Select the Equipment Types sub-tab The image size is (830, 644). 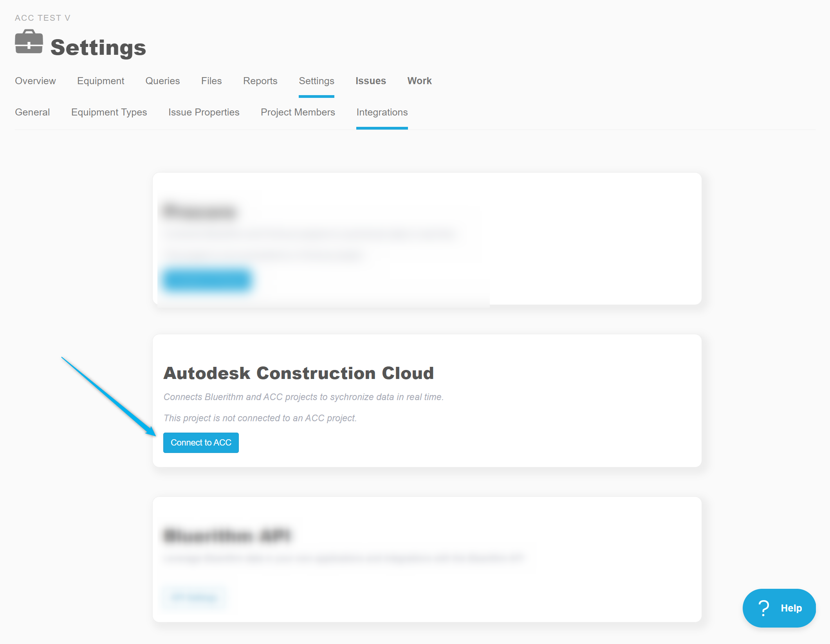109,112
